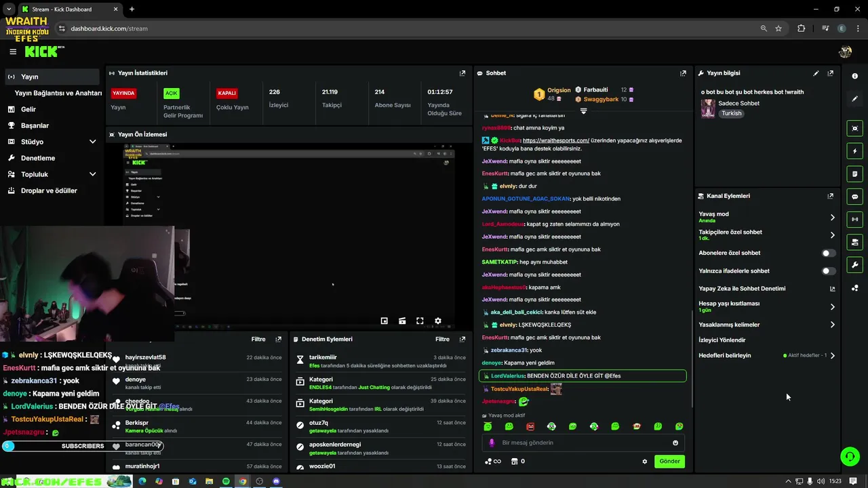Open Takipçilere özel sohbet chevron
Image resolution: width=868 pixels, height=488 pixels.
pos(832,235)
